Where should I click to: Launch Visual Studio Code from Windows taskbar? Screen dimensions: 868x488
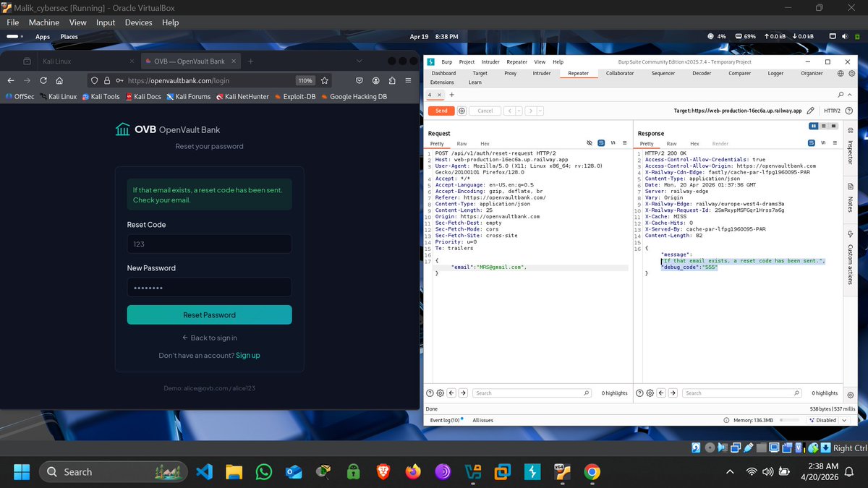[x=203, y=472]
